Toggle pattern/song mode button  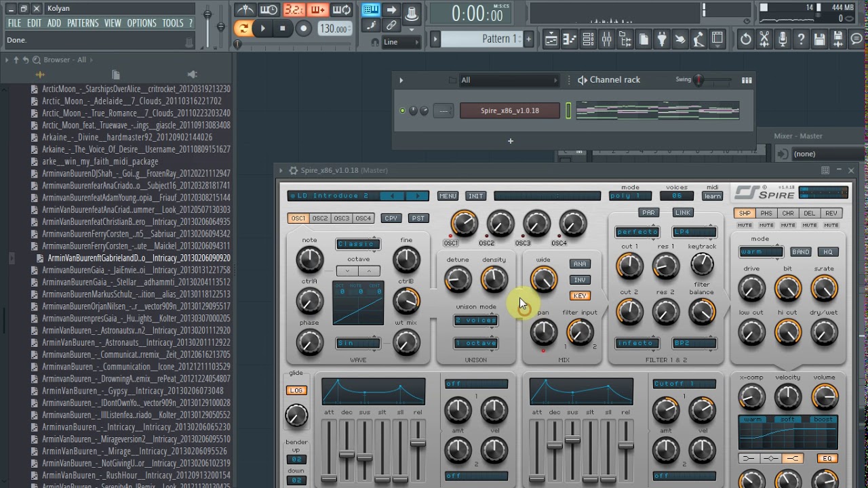[x=243, y=28]
